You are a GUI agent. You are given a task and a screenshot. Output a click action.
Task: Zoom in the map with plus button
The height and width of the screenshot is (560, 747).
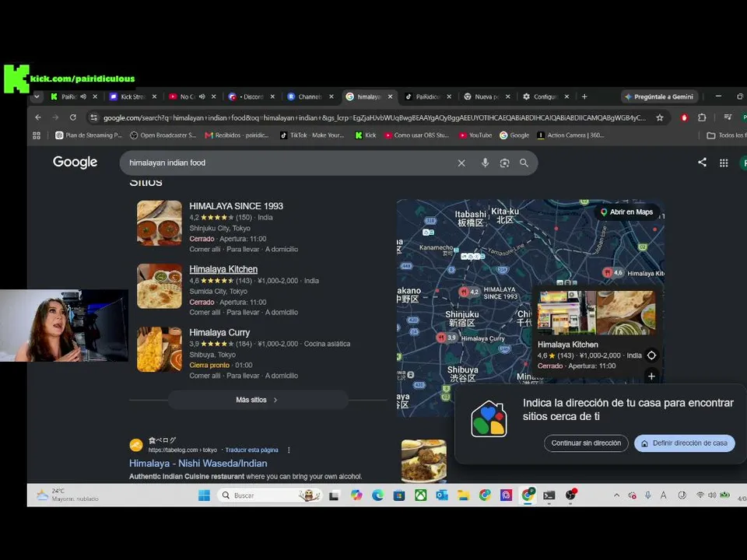point(651,376)
